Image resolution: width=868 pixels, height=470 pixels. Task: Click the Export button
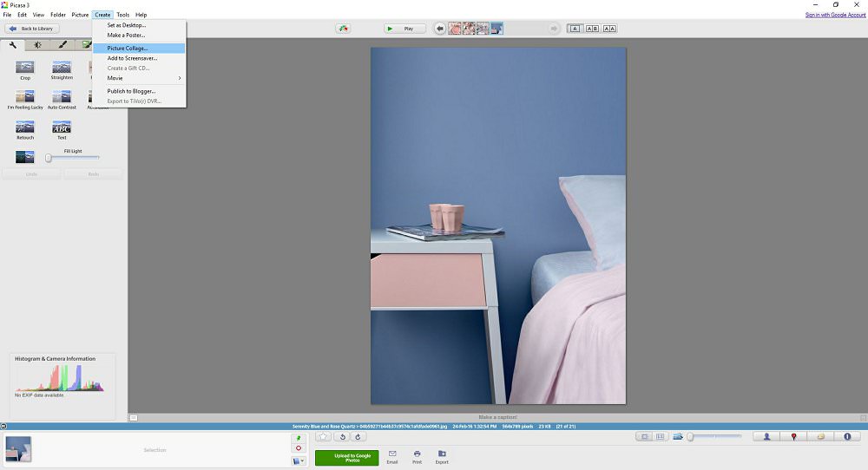[442, 457]
